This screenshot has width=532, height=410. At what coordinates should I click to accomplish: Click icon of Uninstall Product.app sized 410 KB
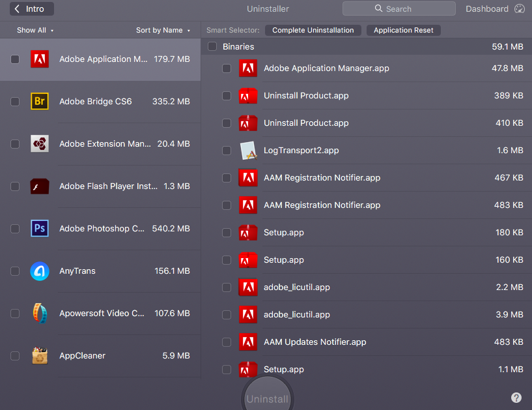[x=248, y=123]
